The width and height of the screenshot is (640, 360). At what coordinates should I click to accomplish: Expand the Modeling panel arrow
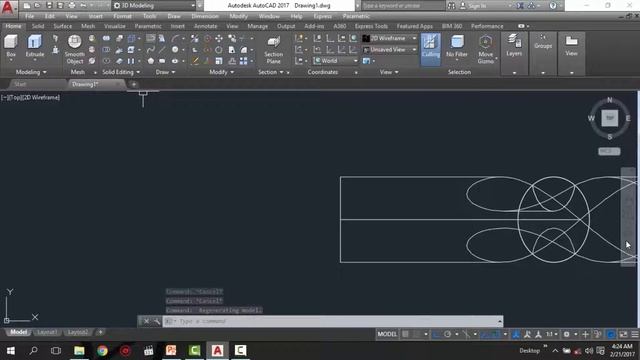tap(44, 72)
